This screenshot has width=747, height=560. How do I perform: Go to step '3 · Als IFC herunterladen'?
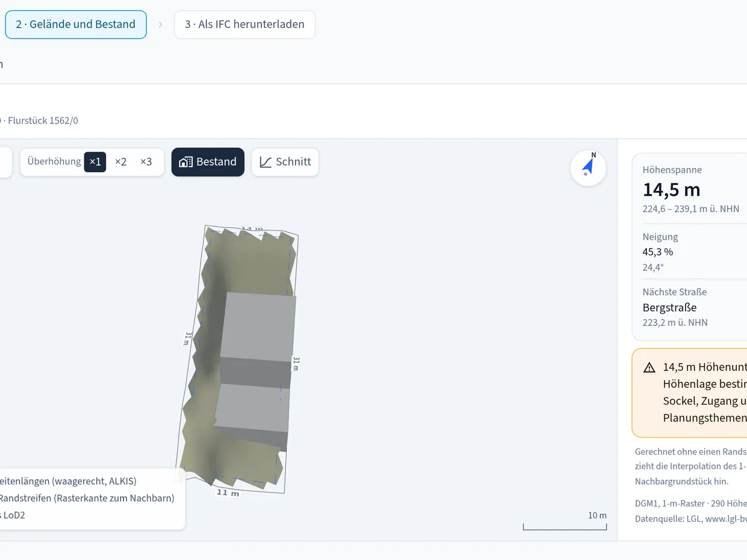(245, 25)
